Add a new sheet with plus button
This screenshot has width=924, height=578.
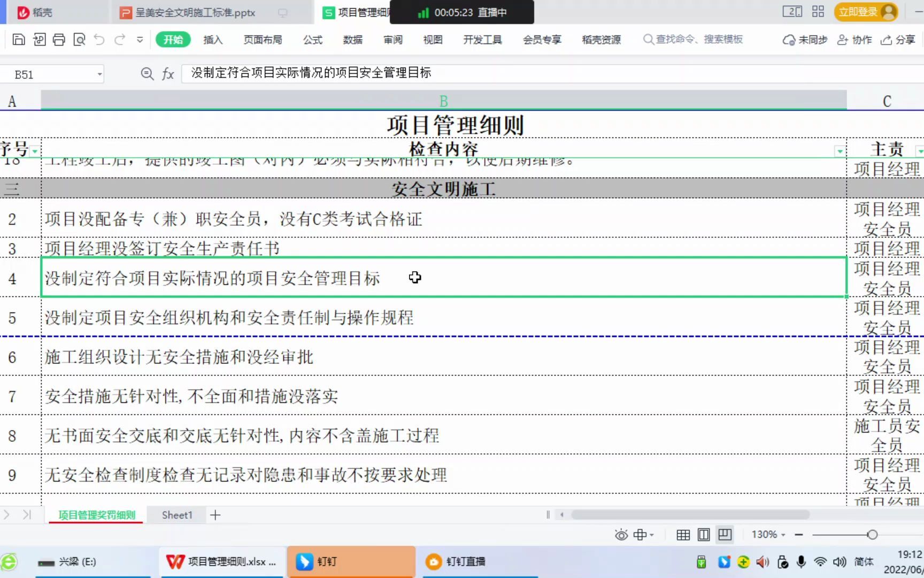215,515
